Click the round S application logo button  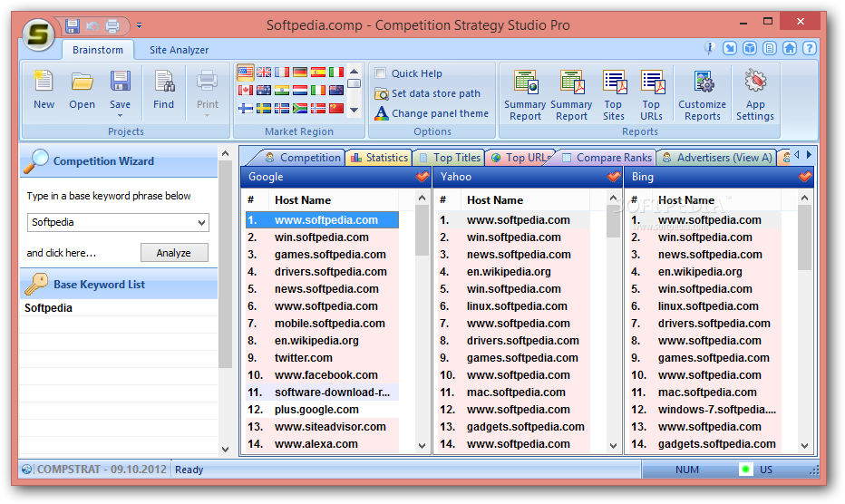coord(38,34)
